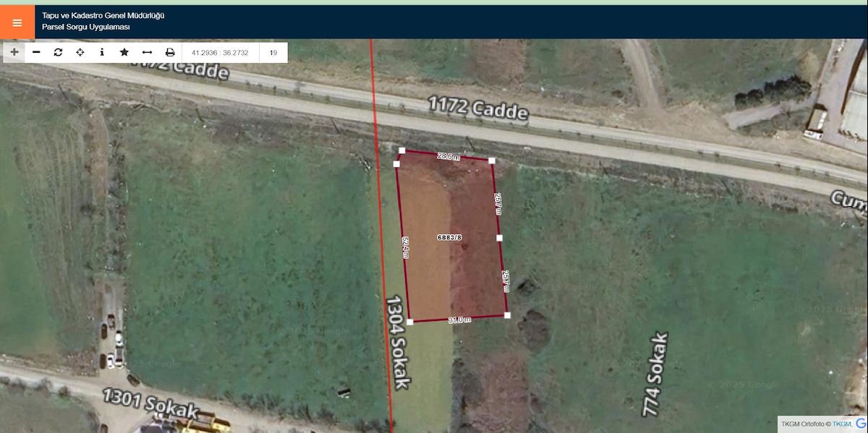Click the parcel's top-right corner vertex

pos(492,160)
